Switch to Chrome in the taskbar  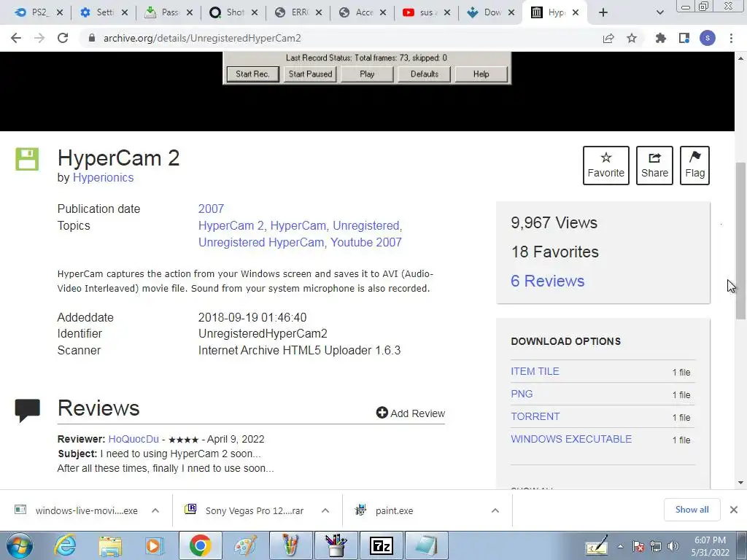pyautogui.click(x=200, y=545)
